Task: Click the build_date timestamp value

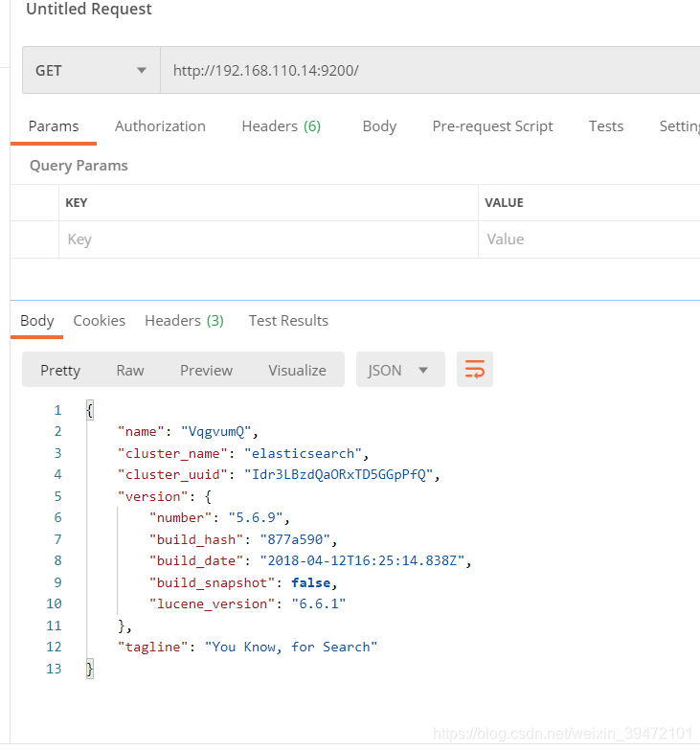Action: click(362, 561)
